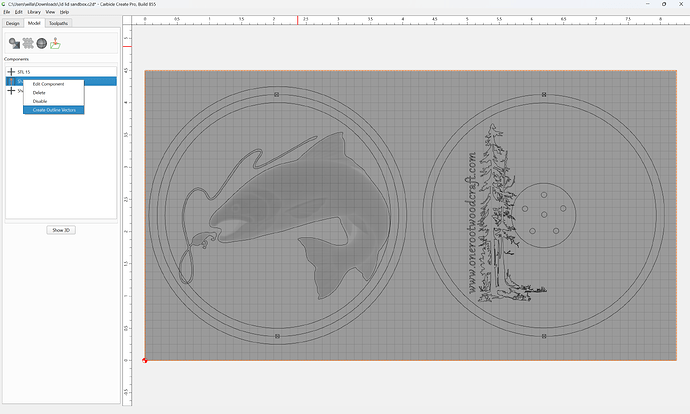690x414 pixels.
Task: Click the plus icon beside STL 15
Action: (11, 72)
